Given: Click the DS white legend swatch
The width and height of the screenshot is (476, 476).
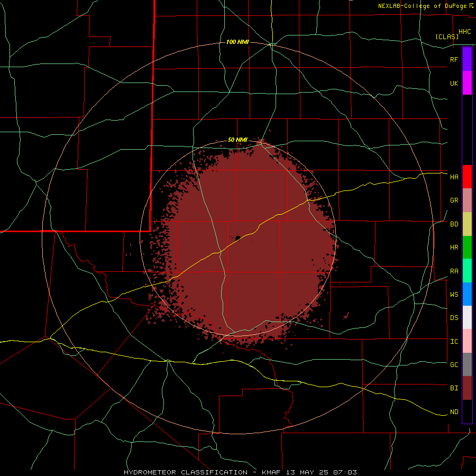Looking at the screenshot, I should (467, 317).
